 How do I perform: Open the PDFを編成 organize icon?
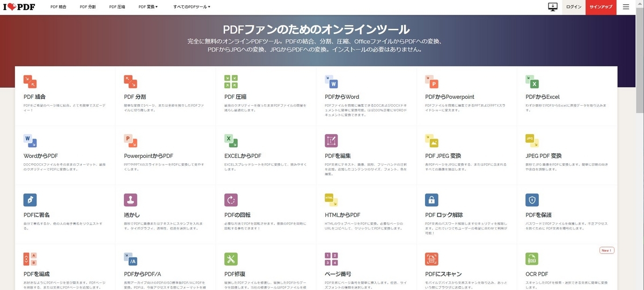[30, 259]
